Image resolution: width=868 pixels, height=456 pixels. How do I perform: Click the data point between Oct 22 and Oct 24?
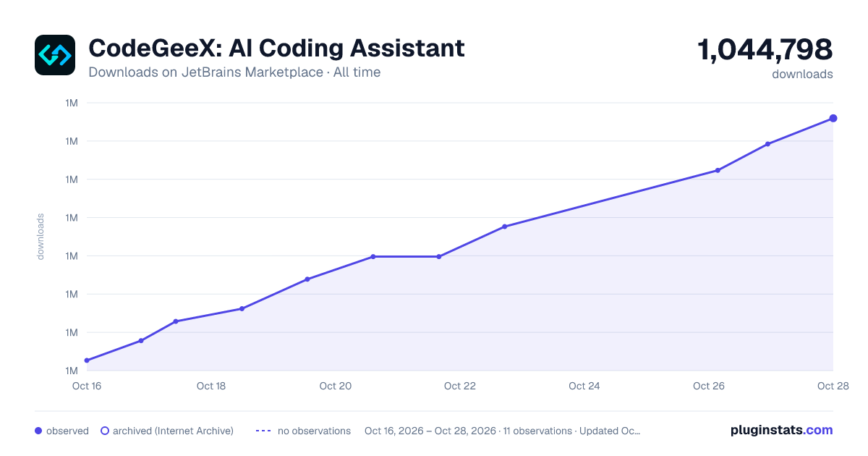[504, 227]
